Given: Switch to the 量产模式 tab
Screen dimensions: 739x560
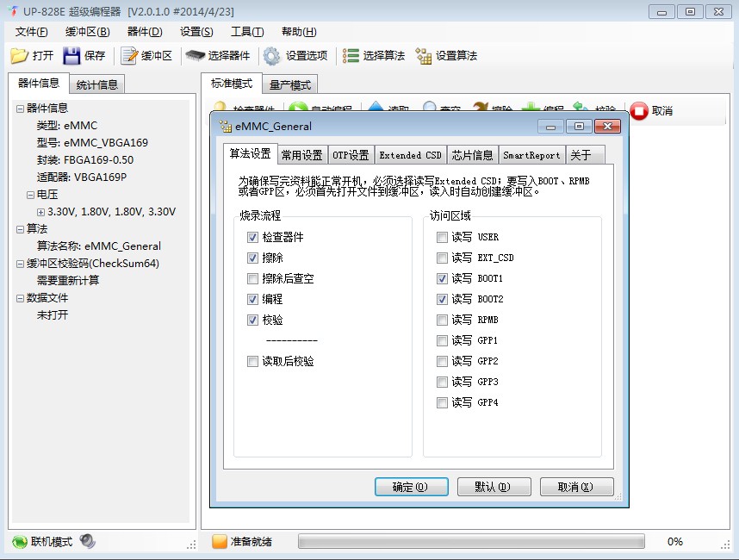Looking at the screenshot, I should (x=290, y=84).
